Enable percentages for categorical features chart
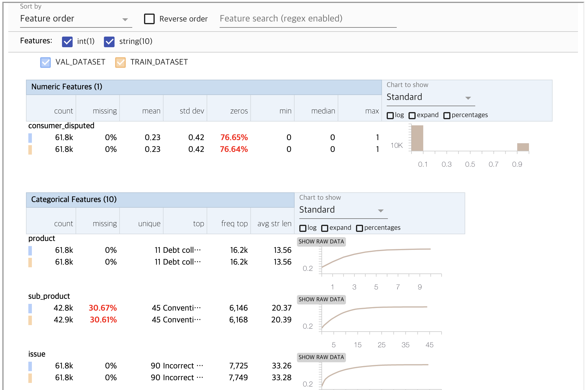The image size is (588, 390). [x=360, y=228]
